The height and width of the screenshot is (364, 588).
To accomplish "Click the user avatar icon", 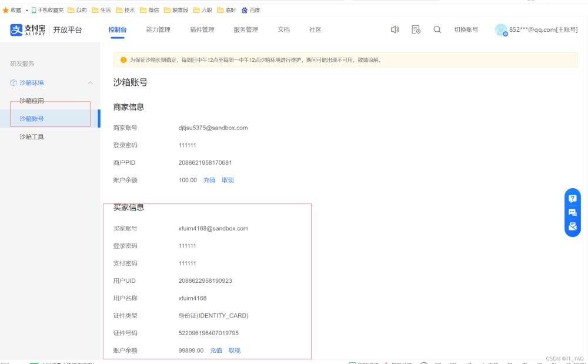I will point(501,30).
